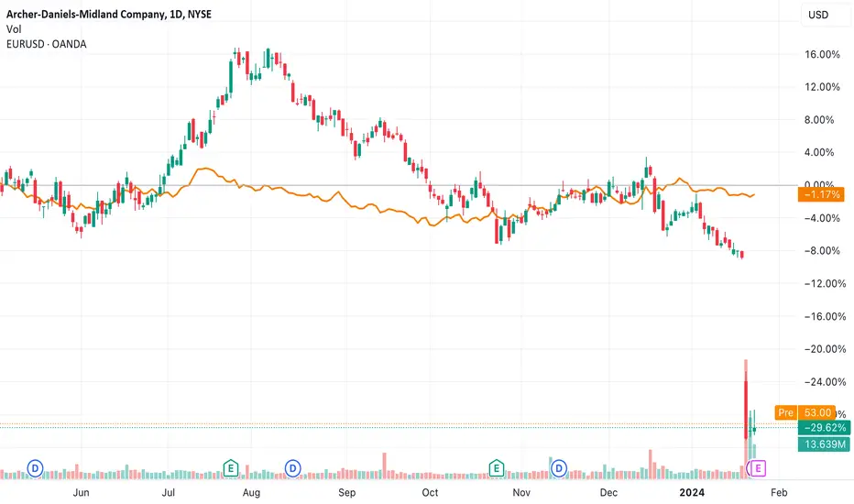Viewport: 854px width, 504px height.
Task: Click the 8.00% price axis label
Action: point(819,120)
